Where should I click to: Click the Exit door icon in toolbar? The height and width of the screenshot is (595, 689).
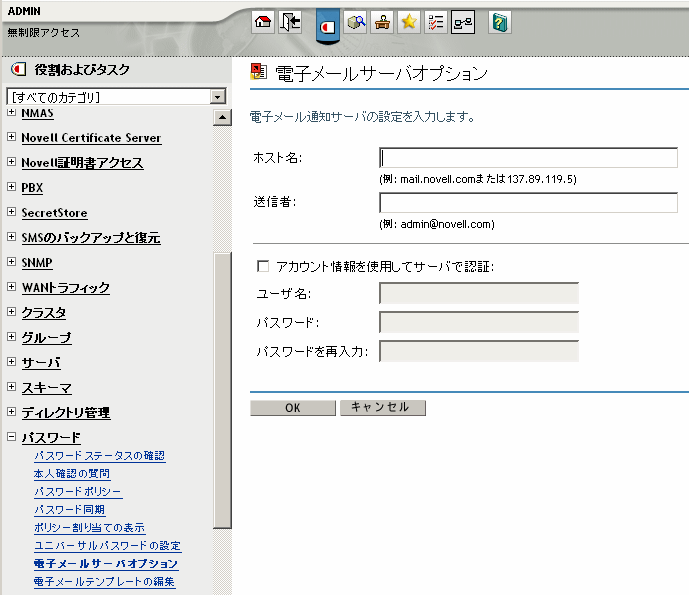290,22
